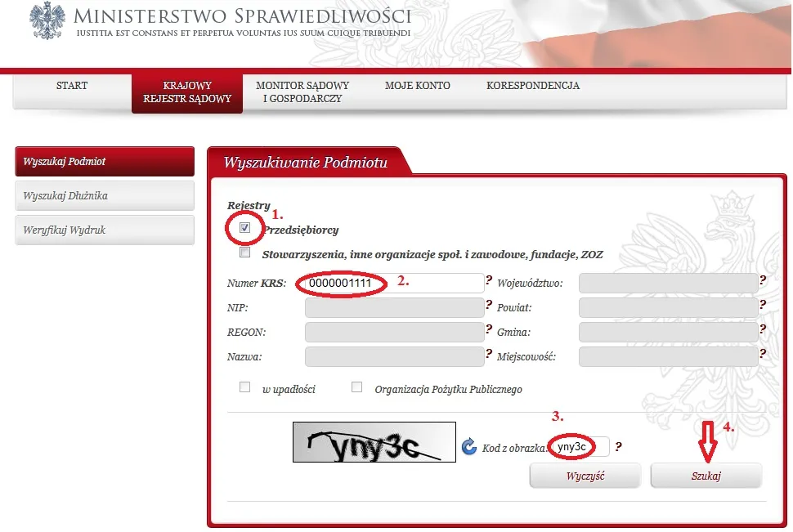Image resolution: width=793 pixels, height=532 pixels.
Task: Enable the Stowarzyszenia registries checkbox
Action: pyautogui.click(x=244, y=253)
